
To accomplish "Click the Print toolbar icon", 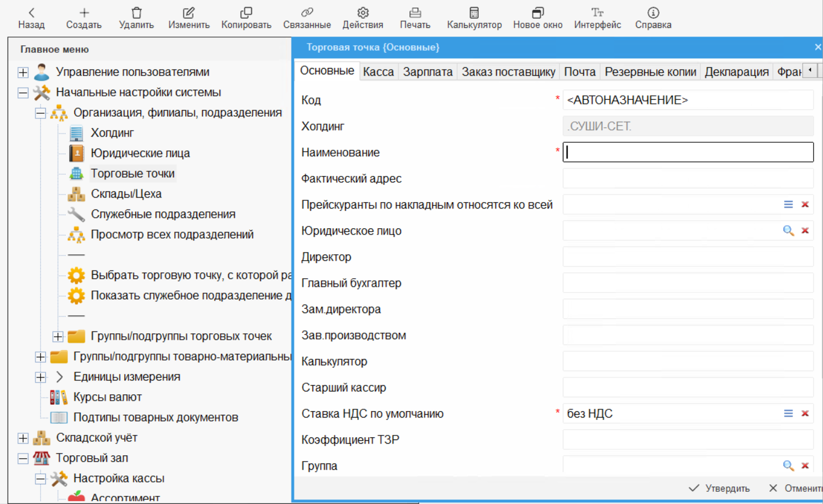I will [x=415, y=13].
